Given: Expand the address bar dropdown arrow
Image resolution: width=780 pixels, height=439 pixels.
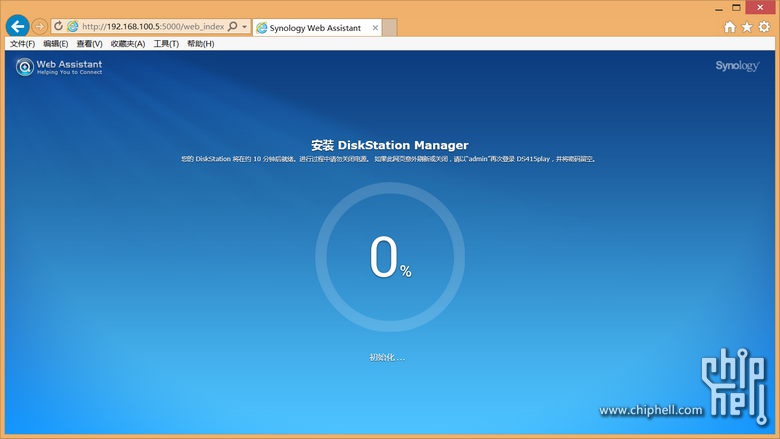Looking at the screenshot, I should coord(244,27).
